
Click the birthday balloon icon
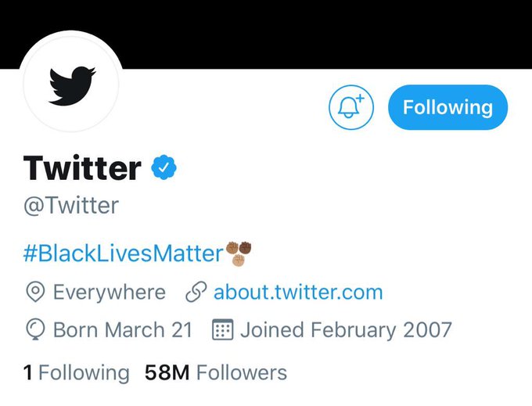[x=35, y=329]
